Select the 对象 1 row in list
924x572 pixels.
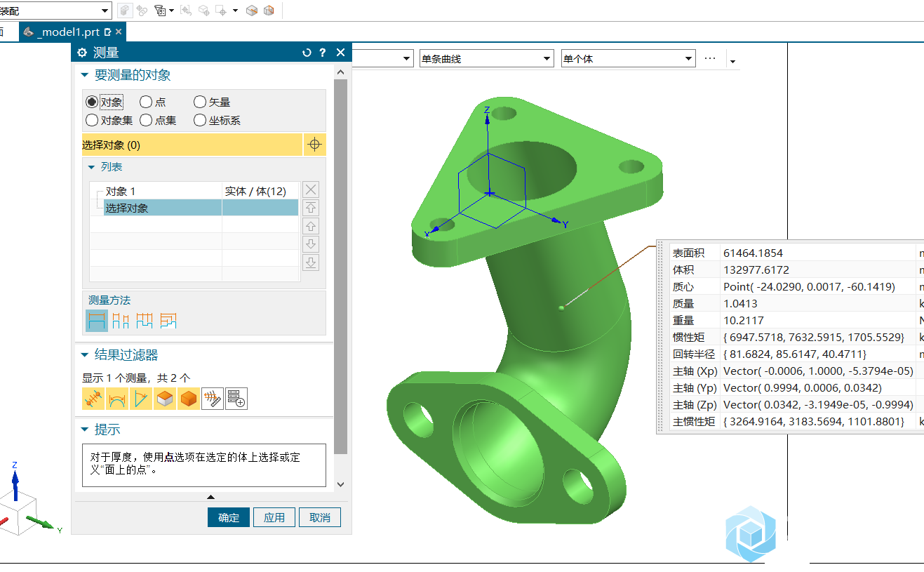pos(194,191)
